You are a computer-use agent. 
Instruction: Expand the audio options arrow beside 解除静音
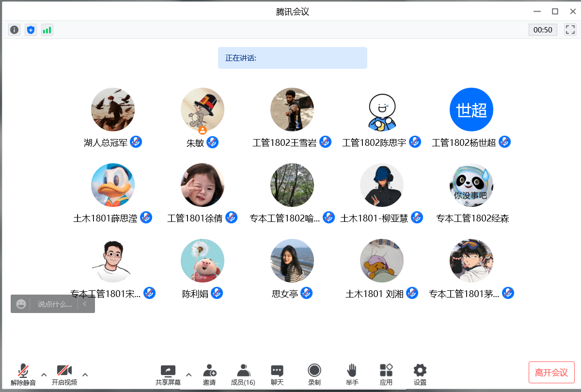44,375
